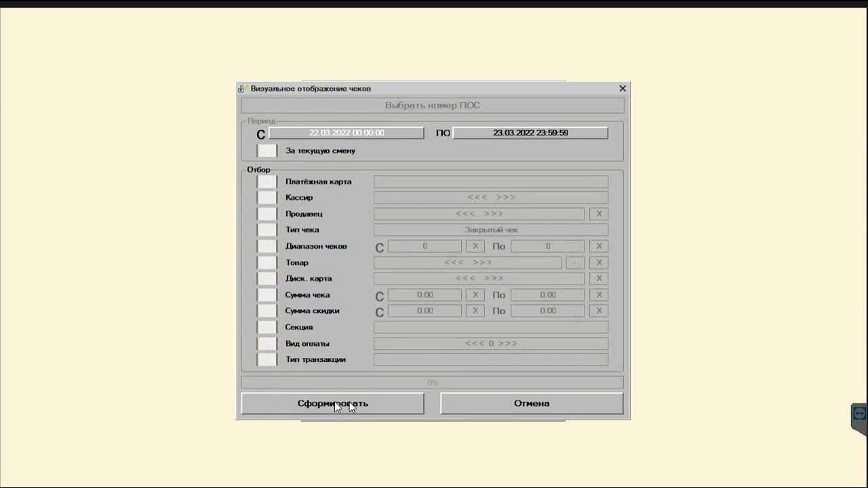Check the 'Вид оплаты' filter box
Image resolution: width=868 pixels, height=488 pixels.
(267, 343)
